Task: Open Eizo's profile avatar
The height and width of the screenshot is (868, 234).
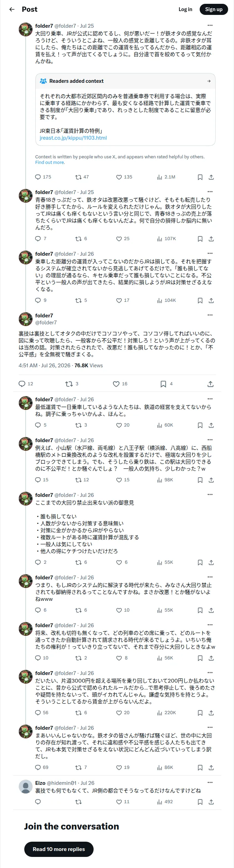Action: [26, 787]
